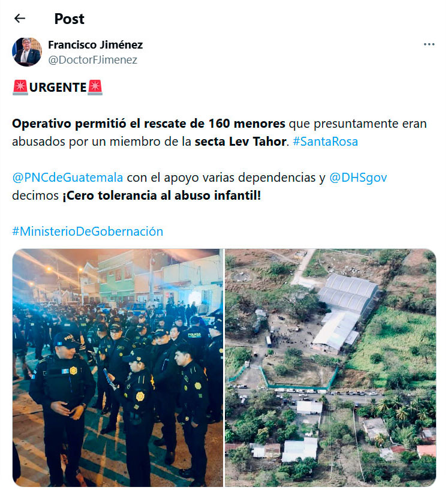Viewport: 448px width, 493px height.
Task: Click the bold URGENTE word
Action: (x=58, y=88)
